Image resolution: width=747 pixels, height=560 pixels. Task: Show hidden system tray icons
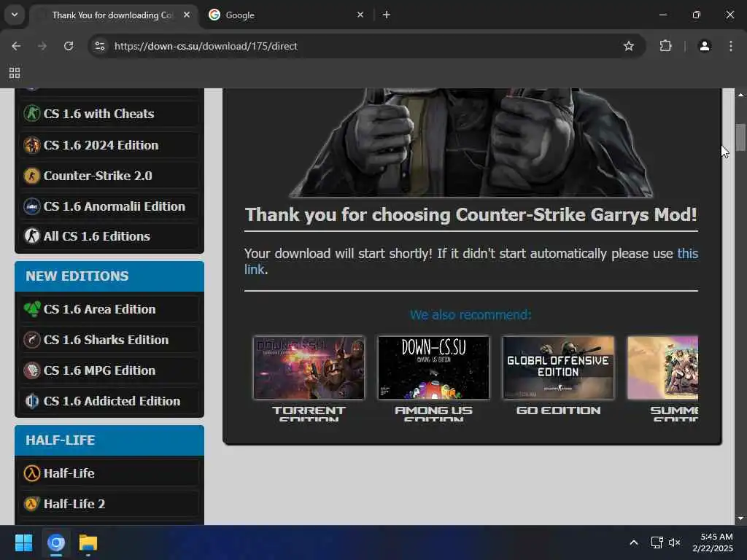point(634,542)
